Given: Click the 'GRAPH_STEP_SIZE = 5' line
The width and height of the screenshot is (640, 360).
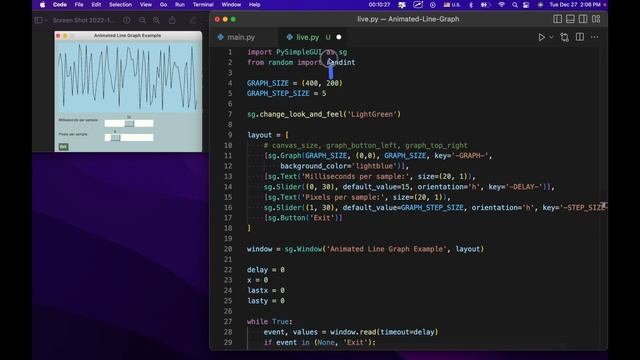Looking at the screenshot, I should pyautogui.click(x=287, y=93).
